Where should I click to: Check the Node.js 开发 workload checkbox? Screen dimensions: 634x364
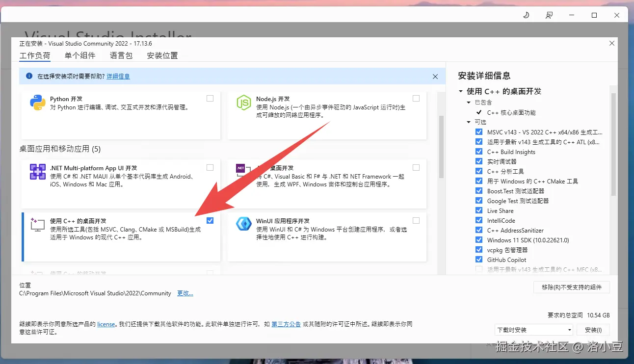click(x=416, y=98)
